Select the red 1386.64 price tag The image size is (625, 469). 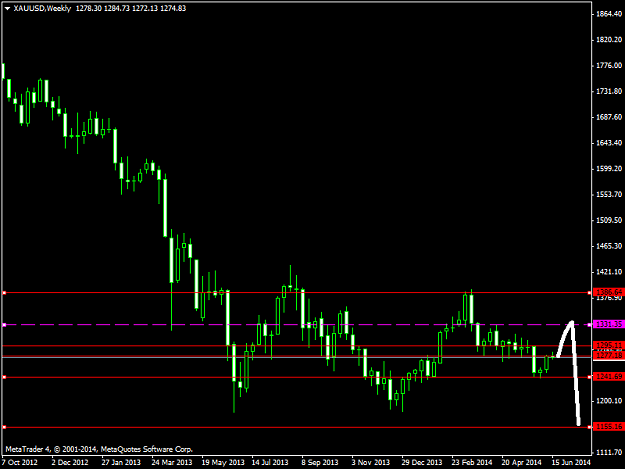coord(608,292)
